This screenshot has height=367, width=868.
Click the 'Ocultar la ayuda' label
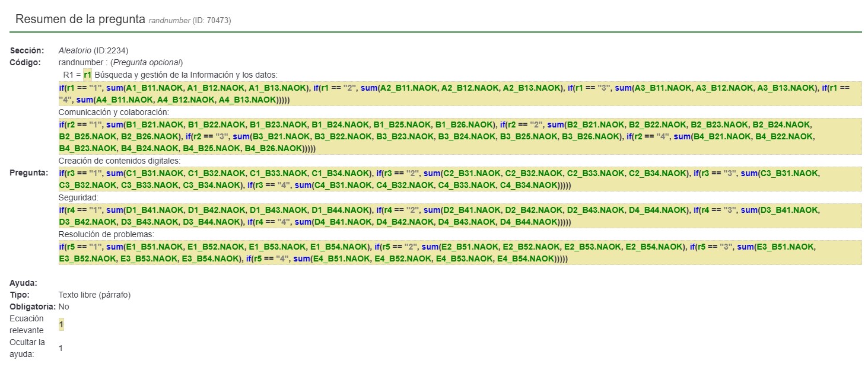pyautogui.click(x=27, y=348)
